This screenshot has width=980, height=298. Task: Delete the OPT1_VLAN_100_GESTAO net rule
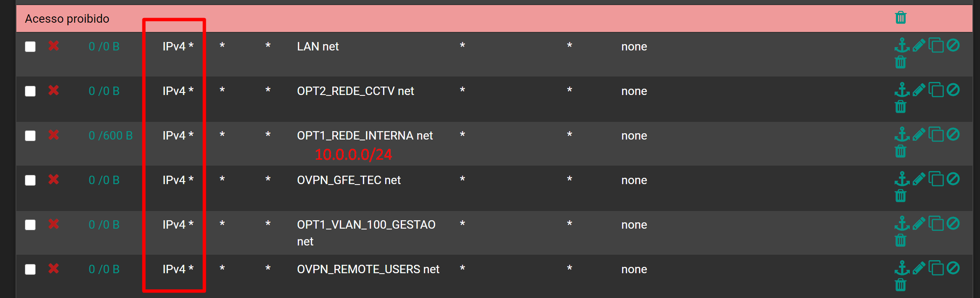click(901, 240)
